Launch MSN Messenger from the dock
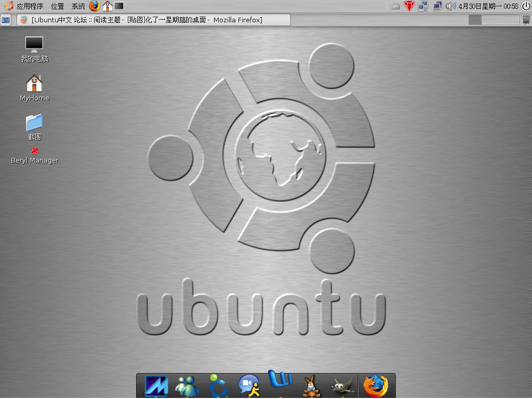532x399 pixels. tap(187, 386)
